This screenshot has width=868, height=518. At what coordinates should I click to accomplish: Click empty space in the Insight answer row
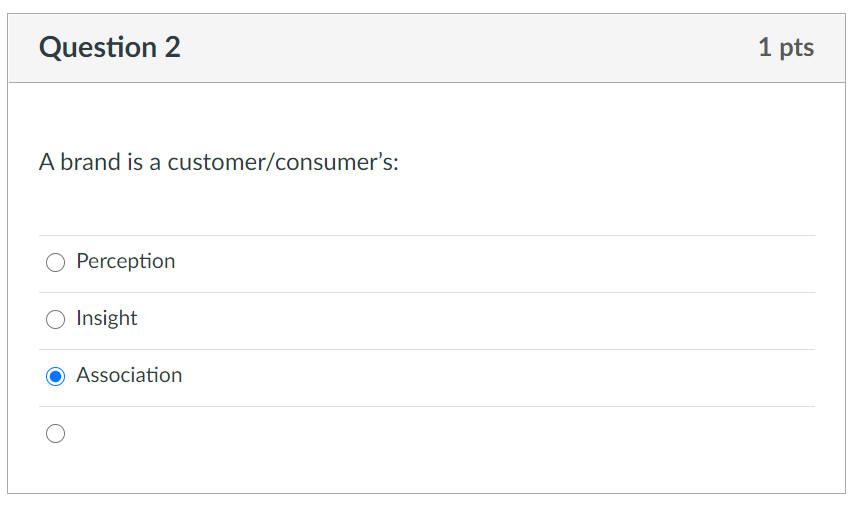pos(500,320)
